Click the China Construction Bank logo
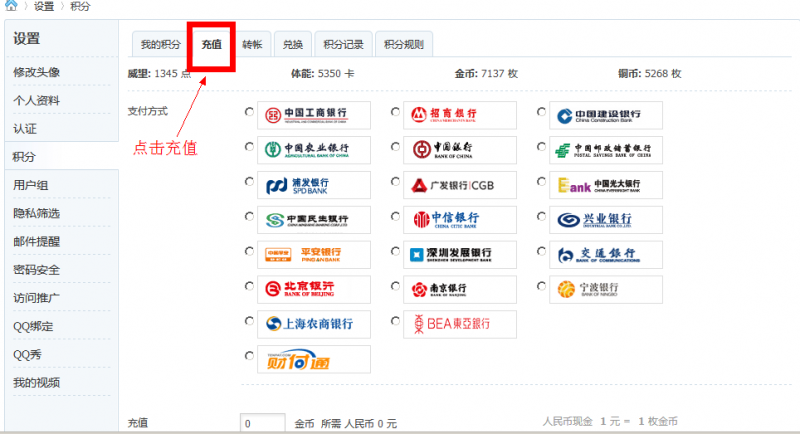This screenshot has height=434, width=800. 606,114
